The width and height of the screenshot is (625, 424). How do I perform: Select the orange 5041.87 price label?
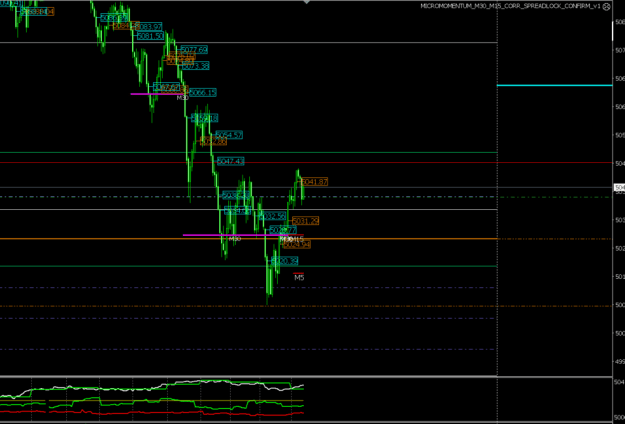pyautogui.click(x=315, y=182)
